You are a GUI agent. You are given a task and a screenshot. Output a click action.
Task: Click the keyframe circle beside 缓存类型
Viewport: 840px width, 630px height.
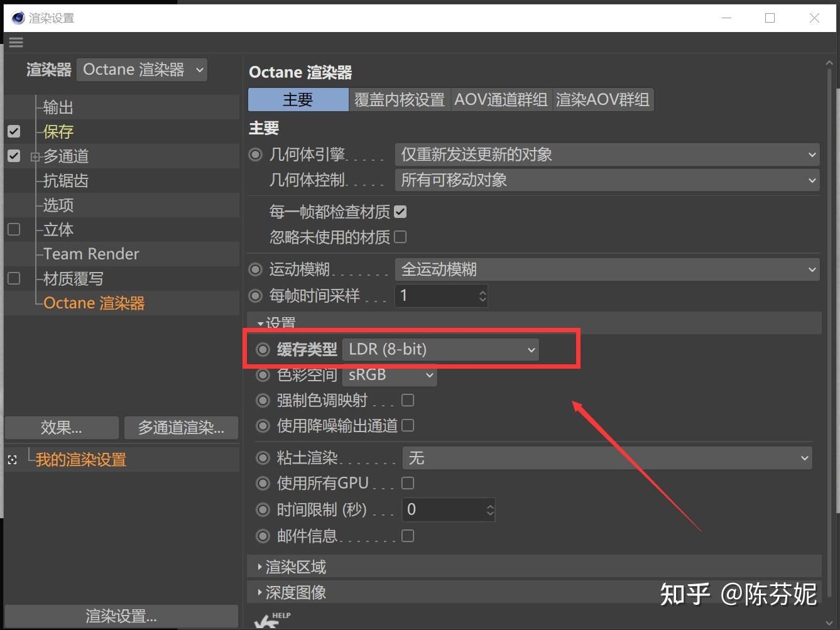pyautogui.click(x=263, y=349)
